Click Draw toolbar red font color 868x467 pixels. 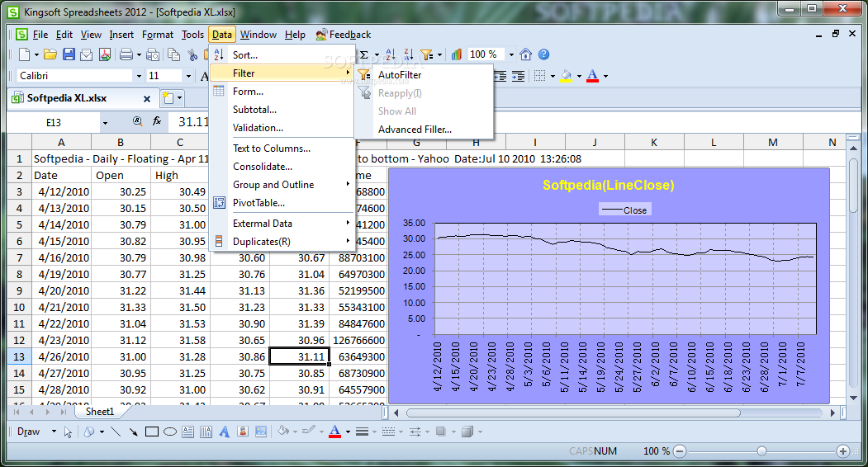point(335,432)
